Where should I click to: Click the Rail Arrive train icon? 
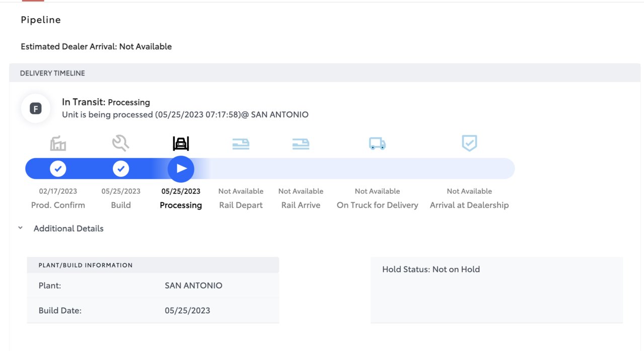[301, 144]
